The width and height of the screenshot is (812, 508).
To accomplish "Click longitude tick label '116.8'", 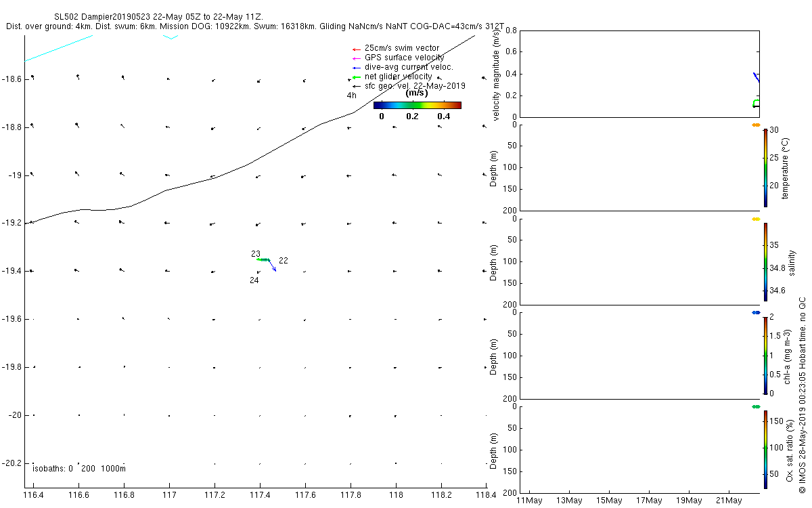I will [124, 496].
